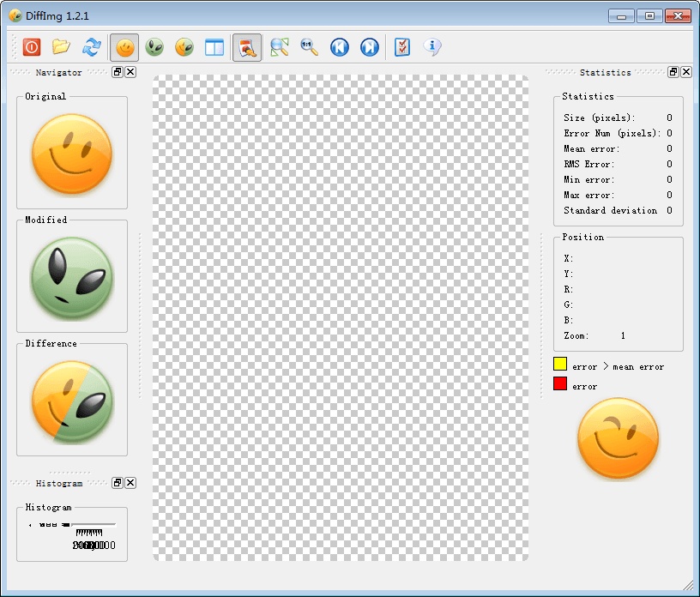Click the Difference thumbnail in Navigator
The width and height of the screenshot is (700, 597).
click(72, 401)
